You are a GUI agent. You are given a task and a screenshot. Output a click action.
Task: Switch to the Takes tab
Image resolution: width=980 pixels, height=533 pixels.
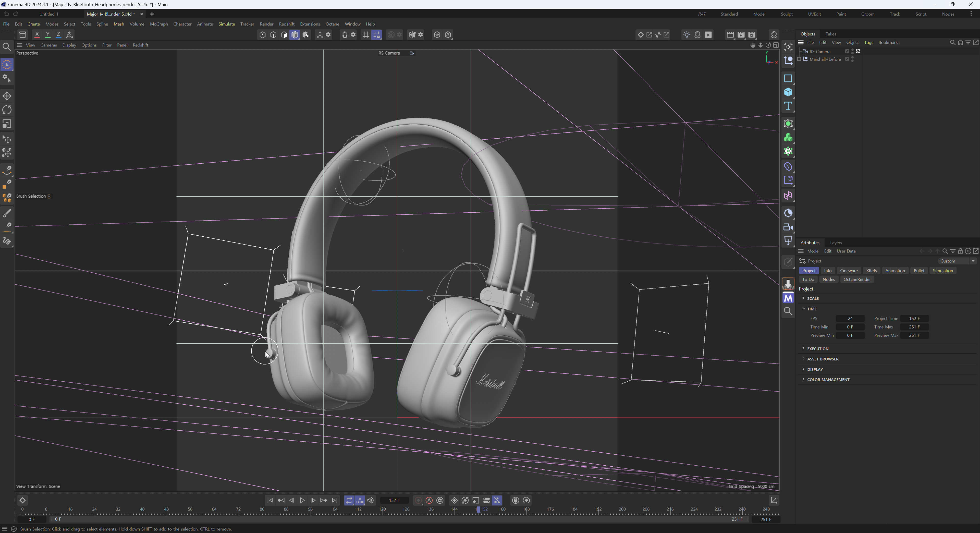pos(830,34)
